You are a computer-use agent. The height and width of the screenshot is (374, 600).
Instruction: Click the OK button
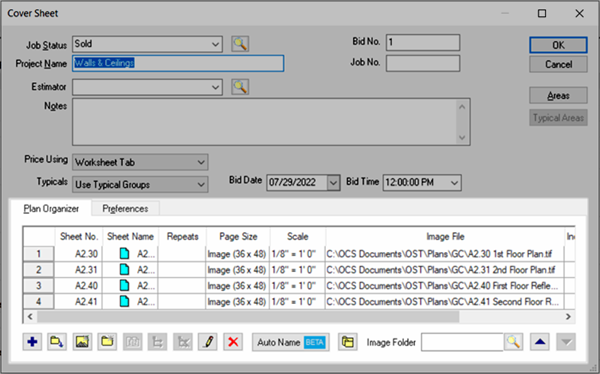pos(558,45)
